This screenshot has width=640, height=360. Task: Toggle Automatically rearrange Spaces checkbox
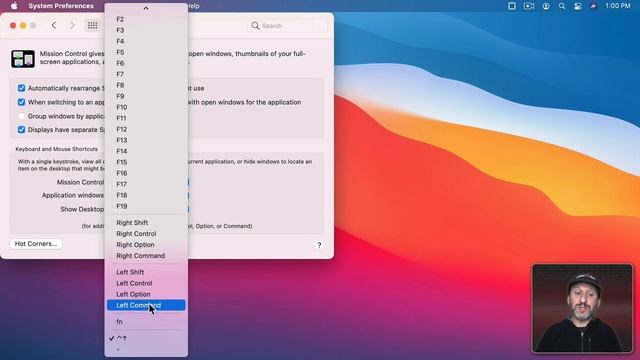point(21,88)
